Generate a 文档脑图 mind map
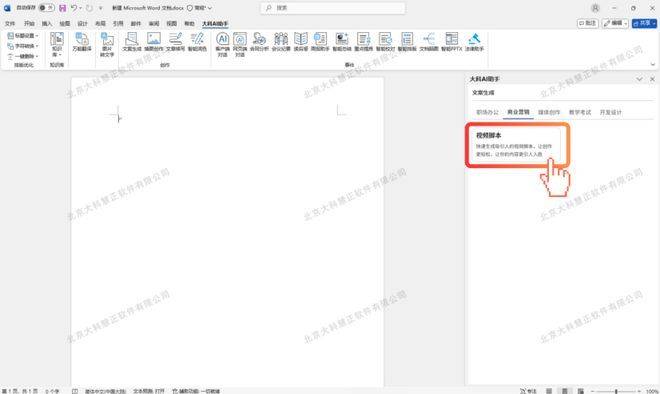Screen dimensions: 660x394 coord(429,42)
